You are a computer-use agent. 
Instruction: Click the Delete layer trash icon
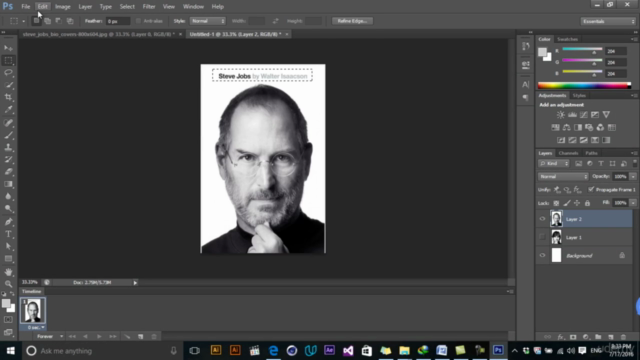pos(623,337)
